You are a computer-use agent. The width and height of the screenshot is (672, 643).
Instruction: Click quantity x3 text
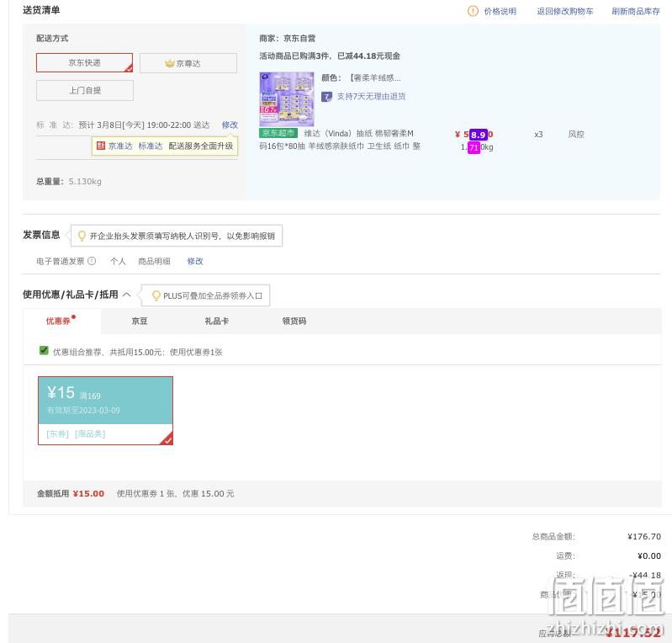(538, 135)
